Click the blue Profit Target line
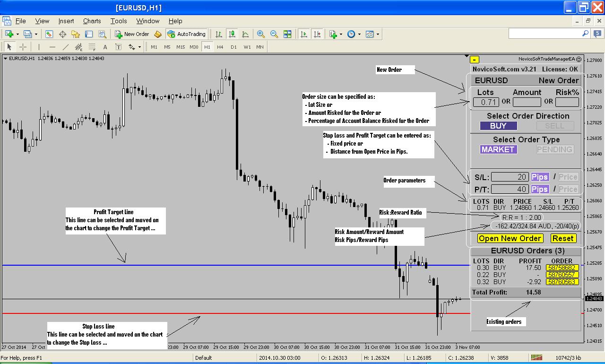Screen dimensions: 605x364 coord(236,265)
